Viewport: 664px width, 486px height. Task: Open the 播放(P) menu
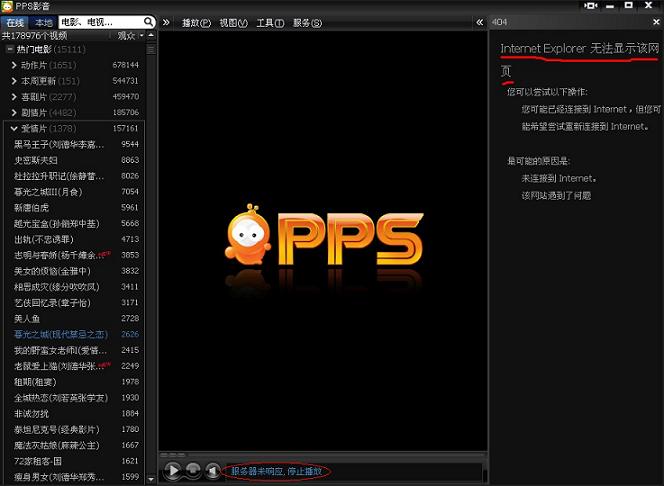coord(196,22)
